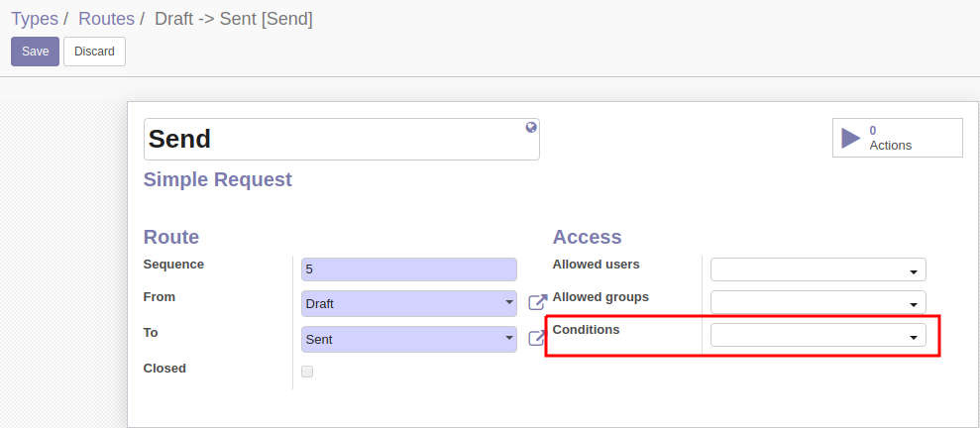Viewport: 980px width, 428px height.
Task: Open the Simple Request link
Action: click(217, 180)
